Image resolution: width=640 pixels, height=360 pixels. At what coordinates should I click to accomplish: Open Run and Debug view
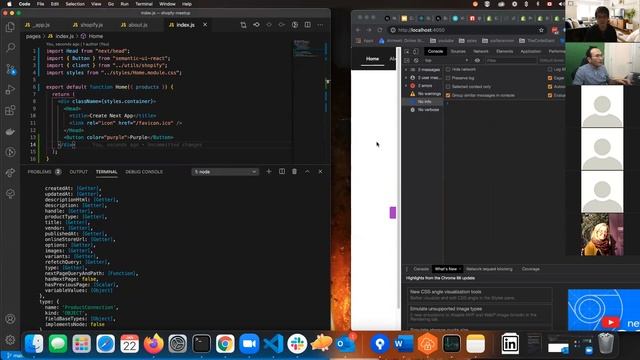10,89
